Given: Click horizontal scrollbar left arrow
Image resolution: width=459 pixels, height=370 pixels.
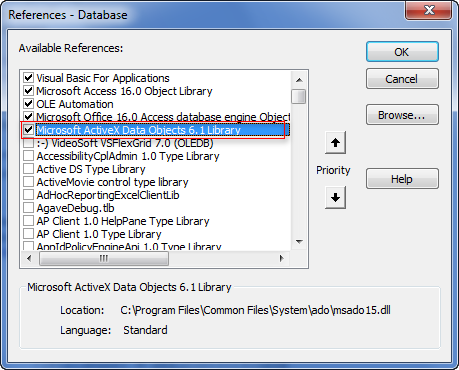Looking at the screenshot, I should (29, 258).
